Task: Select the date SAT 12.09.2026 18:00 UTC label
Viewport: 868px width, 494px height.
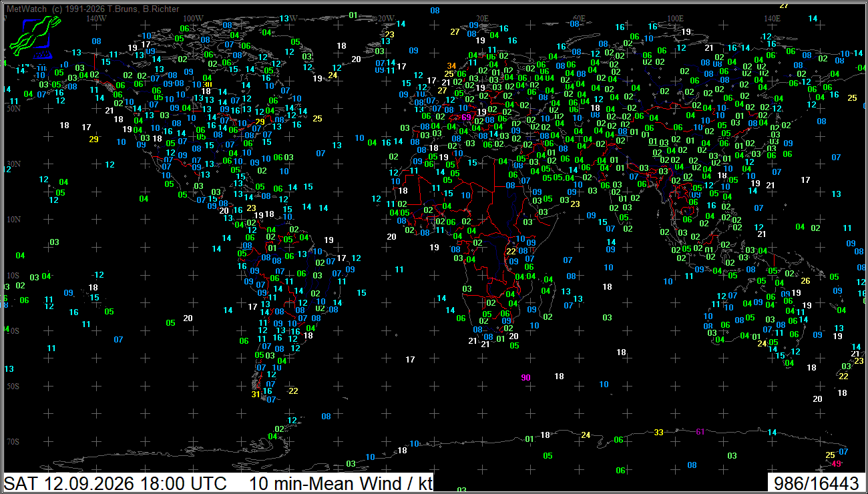Action: coord(116,483)
